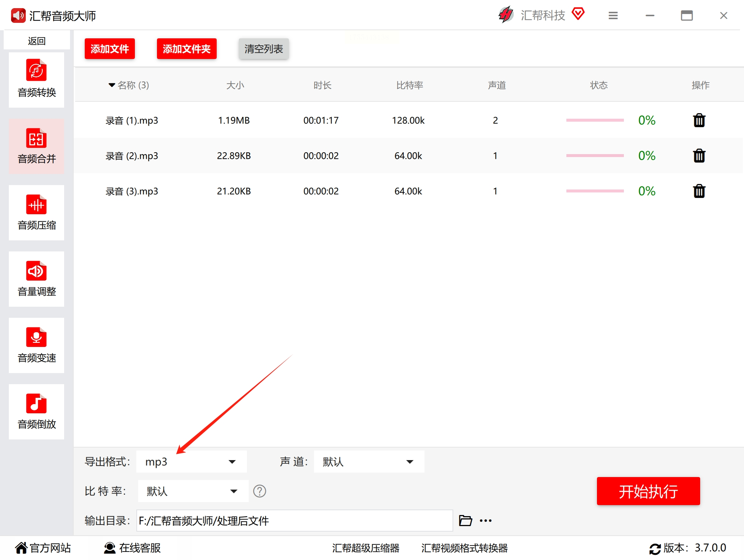
Task: Open the 声道 channel dropdown
Action: tap(368, 461)
